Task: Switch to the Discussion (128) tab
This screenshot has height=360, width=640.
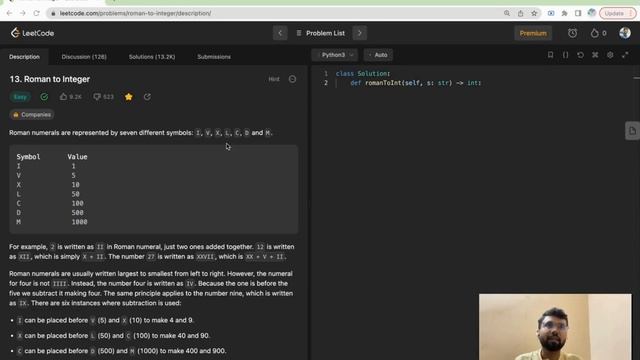Action: click(x=84, y=57)
